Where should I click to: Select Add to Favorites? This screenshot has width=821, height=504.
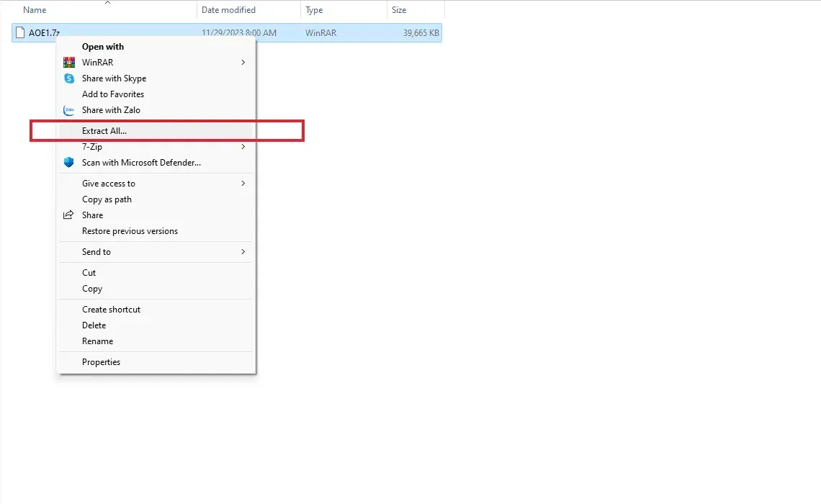click(x=113, y=94)
